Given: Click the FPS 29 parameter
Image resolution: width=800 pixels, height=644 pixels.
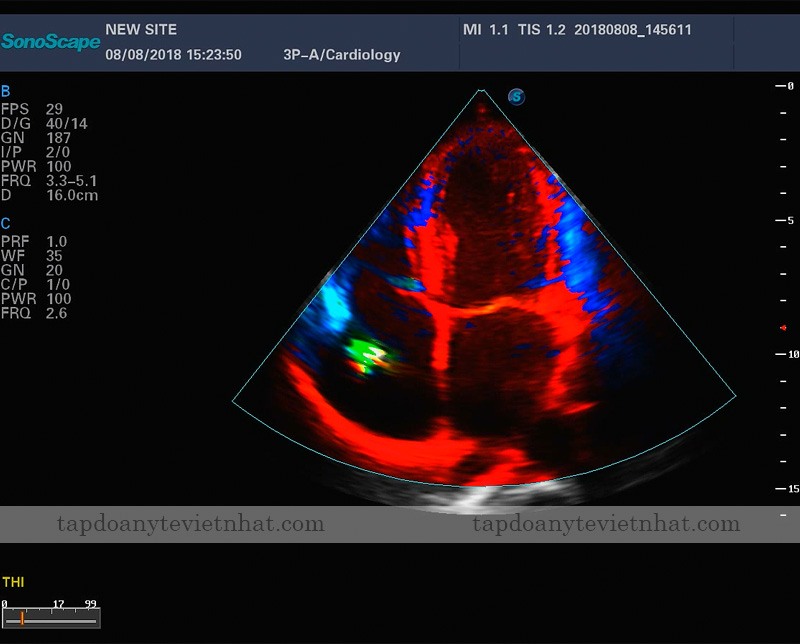Looking at the screenshot, I should pyautogui.click(x=32, y=109).
